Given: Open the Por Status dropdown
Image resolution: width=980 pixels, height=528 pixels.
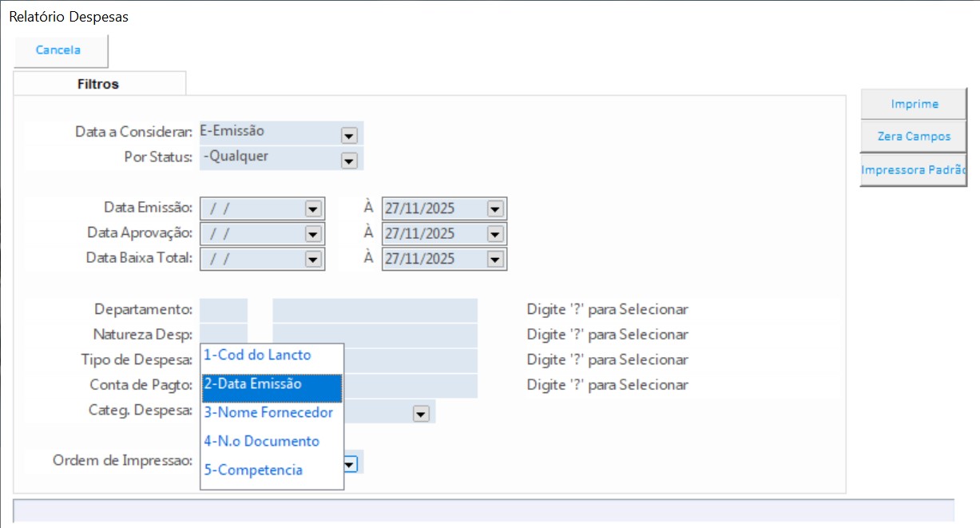Looking at the screenshot, I should (x=348, y=161).
